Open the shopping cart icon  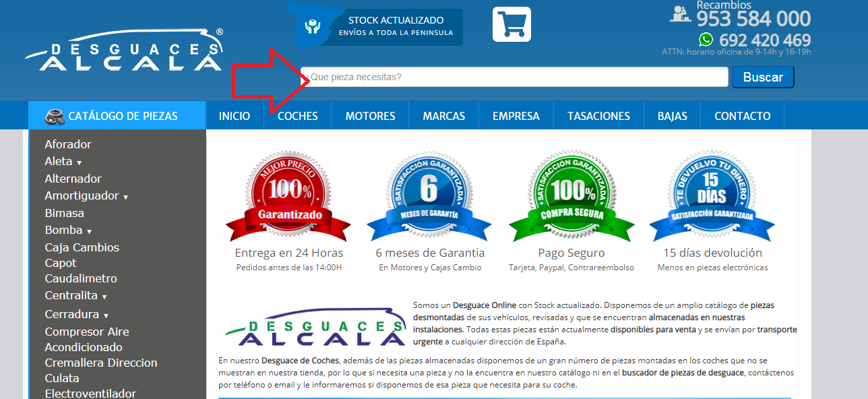pyautogui.click(x=511, y=24)
